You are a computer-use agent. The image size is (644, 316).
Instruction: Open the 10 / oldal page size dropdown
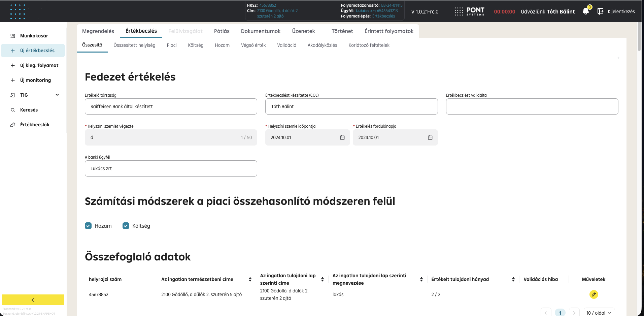pyautogui.click(x=599, y=313)
